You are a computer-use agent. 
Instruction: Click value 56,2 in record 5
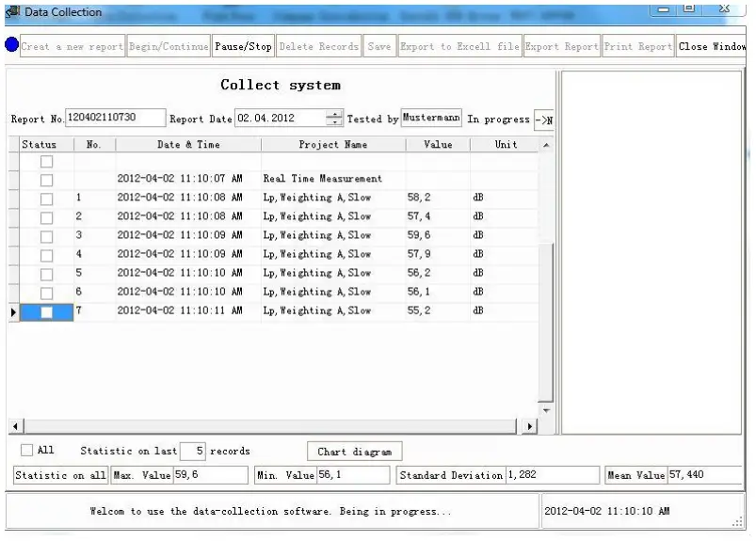(x=419, y=273)
